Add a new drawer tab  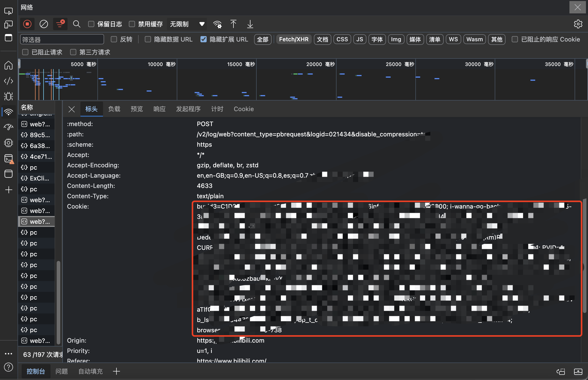pyautogui.click(x=116, y=371)
